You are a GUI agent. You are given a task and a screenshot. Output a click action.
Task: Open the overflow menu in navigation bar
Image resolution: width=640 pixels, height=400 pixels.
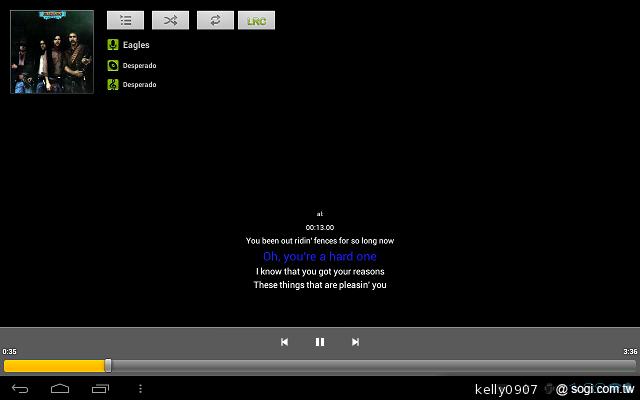[x=140, y=388]
